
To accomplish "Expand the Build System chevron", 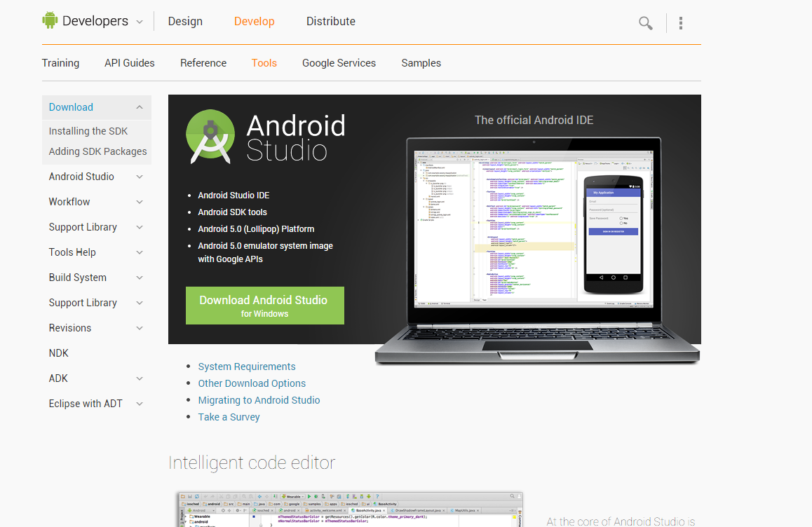I will [140, 278].
